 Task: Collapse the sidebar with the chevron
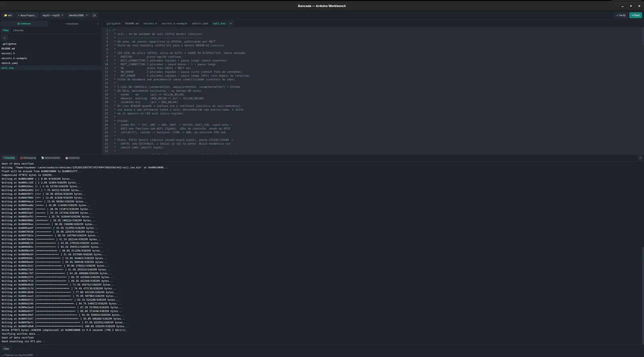coord(98,24)
